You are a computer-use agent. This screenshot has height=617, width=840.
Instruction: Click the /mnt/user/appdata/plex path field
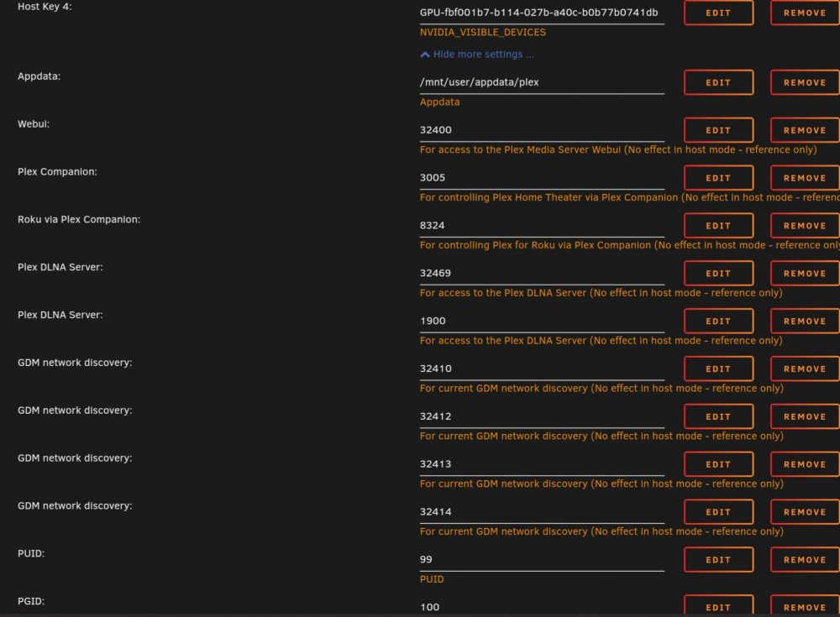pos(542,82)
